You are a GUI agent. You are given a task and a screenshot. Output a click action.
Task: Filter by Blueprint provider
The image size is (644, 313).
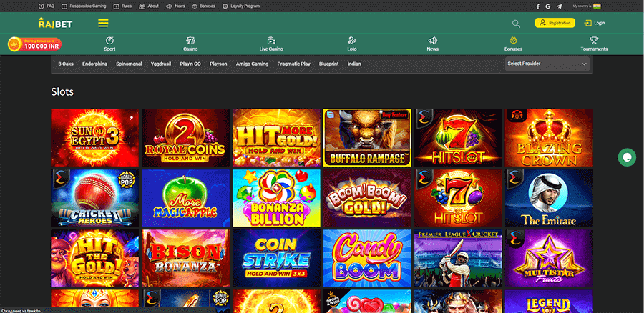point(329,64)
